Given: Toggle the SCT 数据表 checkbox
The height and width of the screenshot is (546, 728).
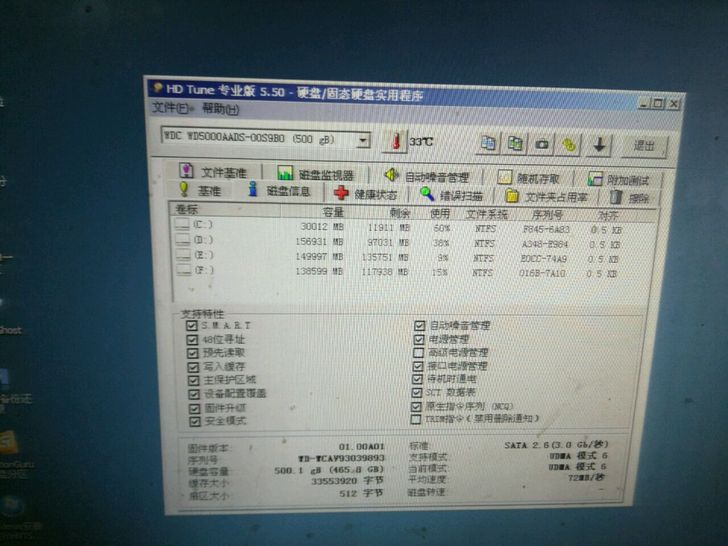Looking at the screenshot, I should click(417, 393).
